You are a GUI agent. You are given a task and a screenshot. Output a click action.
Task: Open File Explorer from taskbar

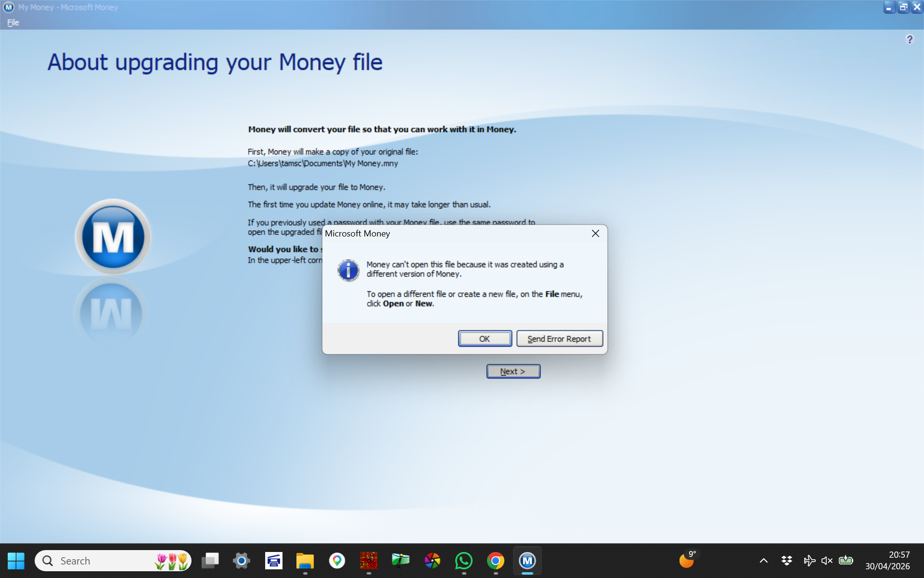305,561
